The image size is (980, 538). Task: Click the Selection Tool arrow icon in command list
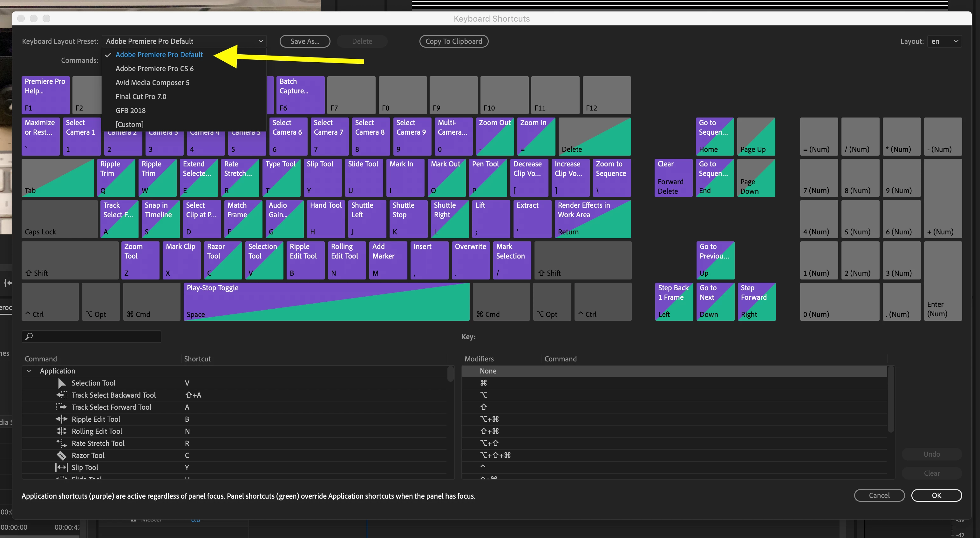62,383
